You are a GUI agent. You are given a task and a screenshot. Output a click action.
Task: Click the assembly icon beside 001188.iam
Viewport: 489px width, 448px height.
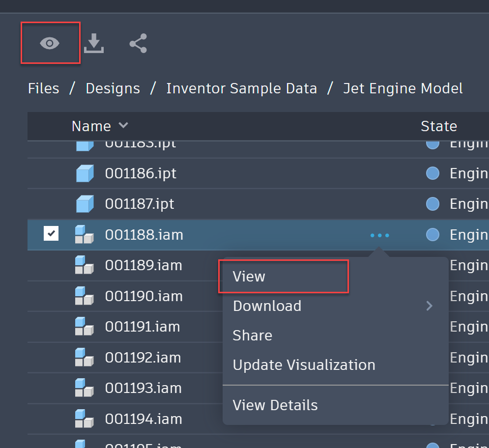click(x=85, y=235)
